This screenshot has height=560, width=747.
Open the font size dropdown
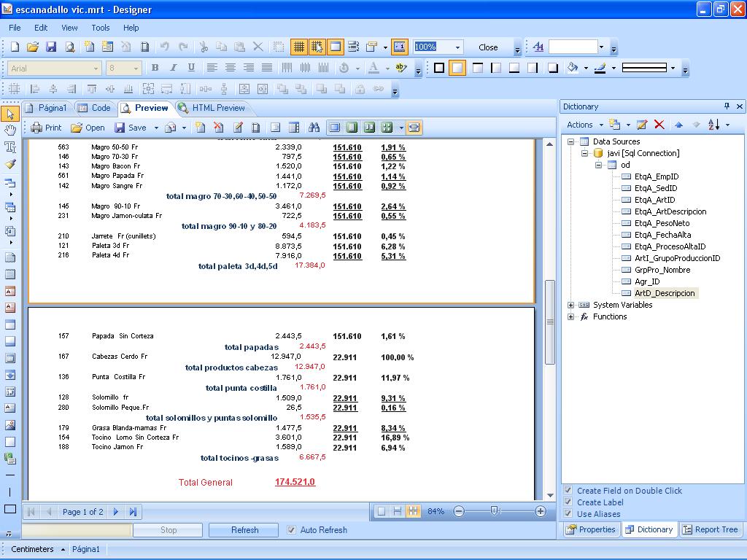136,69
